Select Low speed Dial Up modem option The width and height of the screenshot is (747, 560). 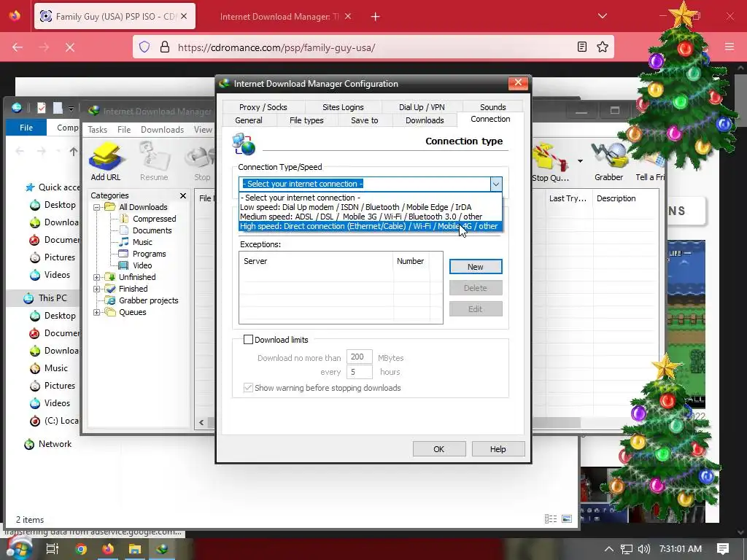370,207
